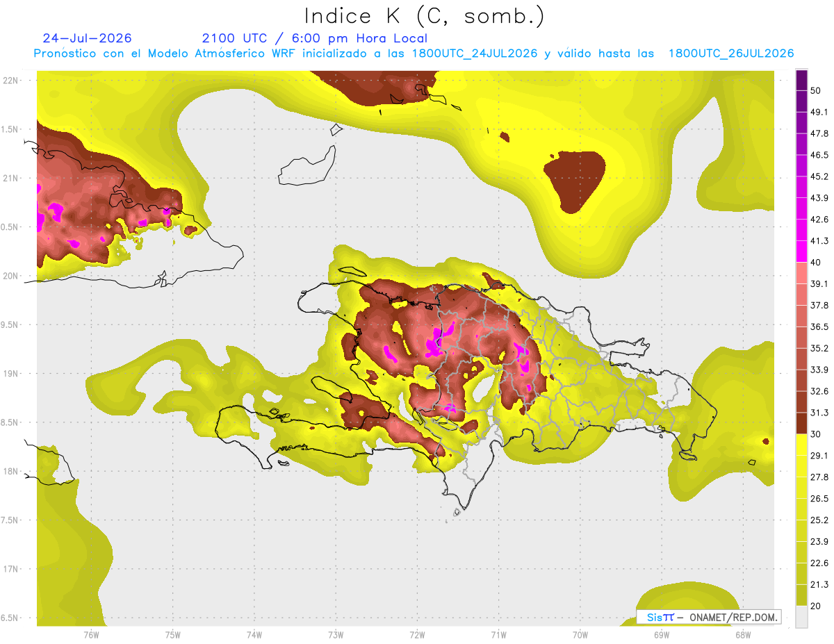834x644 pixels.
Task: Click the "33.9" color scale label
Action: (819, 370)
